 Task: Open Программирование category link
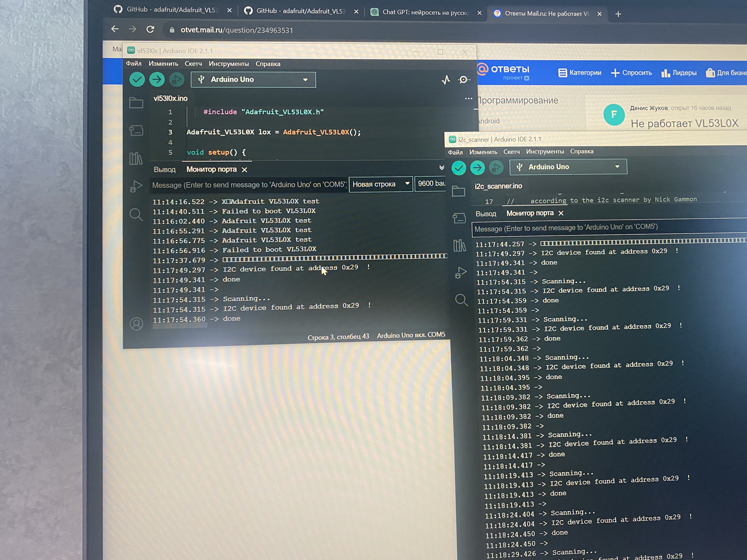tap(518, 100)
